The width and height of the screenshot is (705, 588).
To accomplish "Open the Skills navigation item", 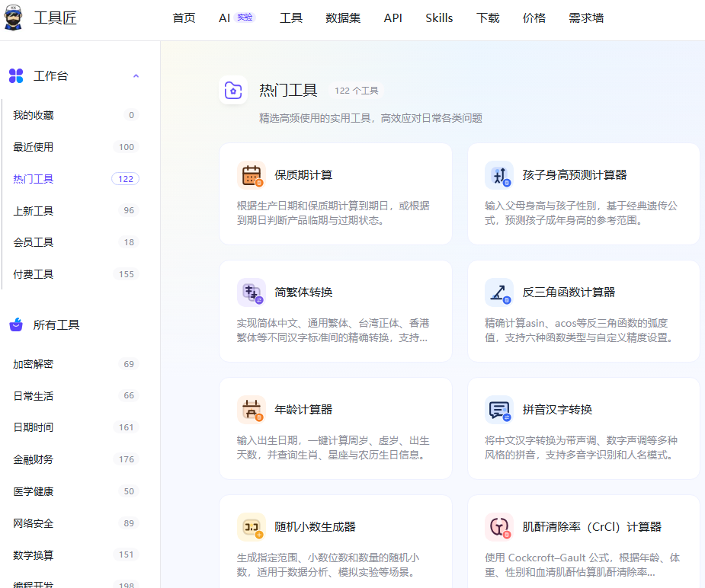I will pos(439,18).
